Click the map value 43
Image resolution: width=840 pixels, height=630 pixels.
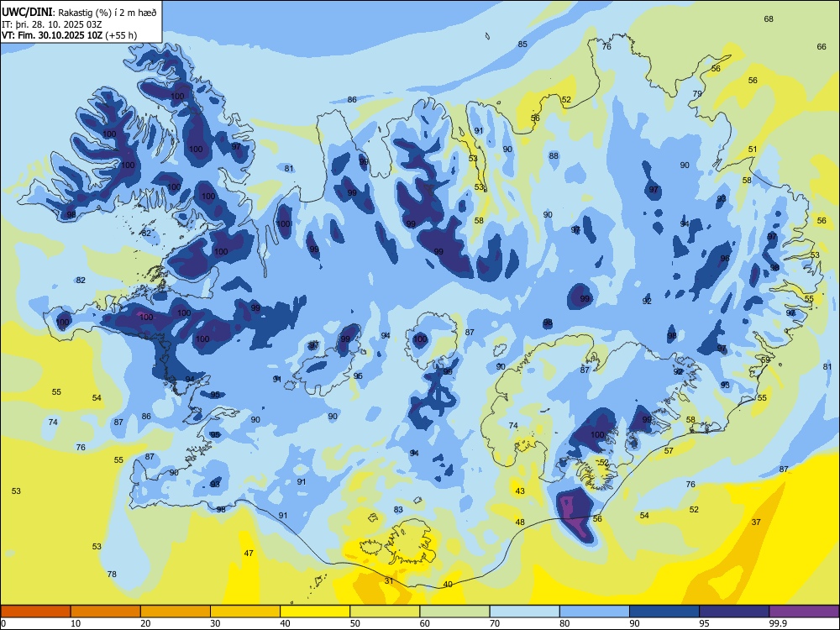(520, 491)
